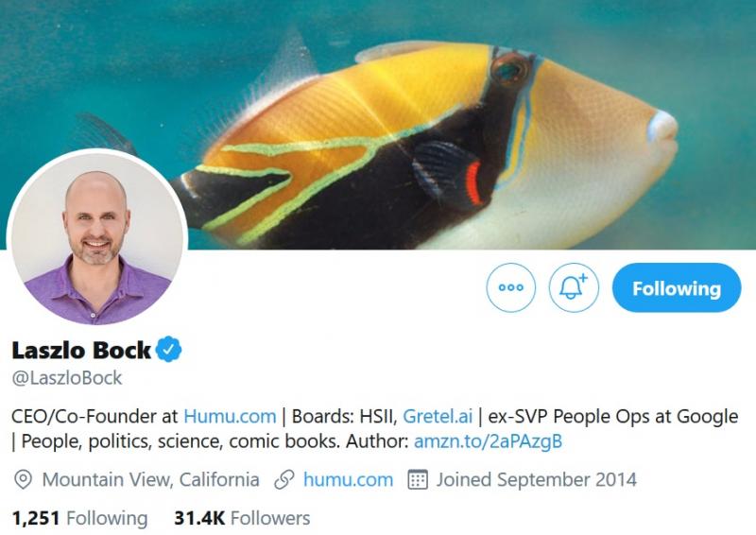Click the calendar joined-date icon
This screenshot has height=535, width=756.
(418, 480)
